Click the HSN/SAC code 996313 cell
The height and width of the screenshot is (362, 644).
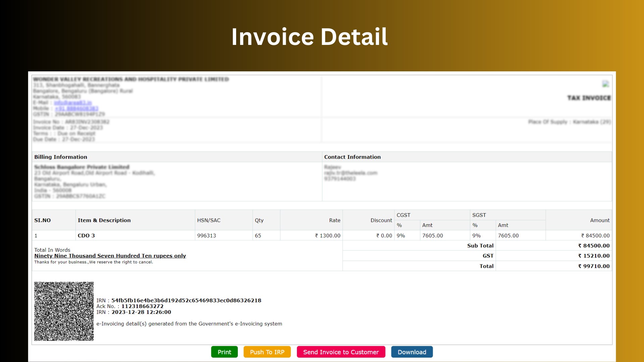pos(206,236)
